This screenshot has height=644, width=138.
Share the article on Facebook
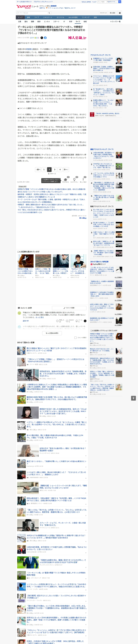[x=45, y=38]
